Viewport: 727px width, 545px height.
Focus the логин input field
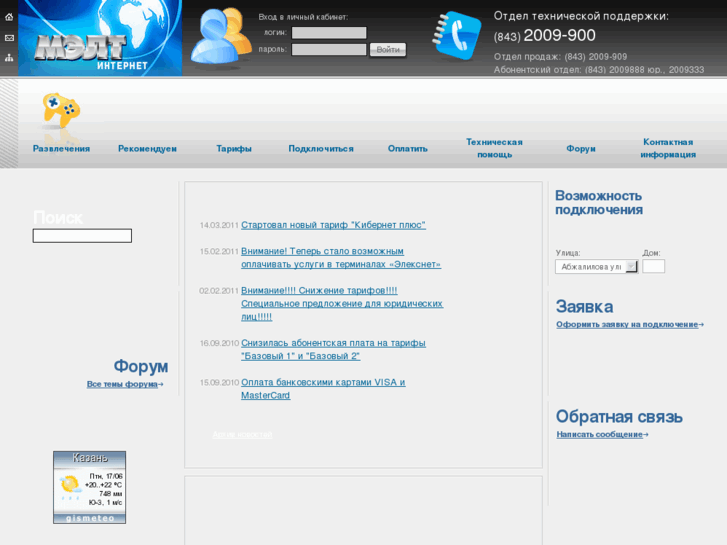[329, 32]
